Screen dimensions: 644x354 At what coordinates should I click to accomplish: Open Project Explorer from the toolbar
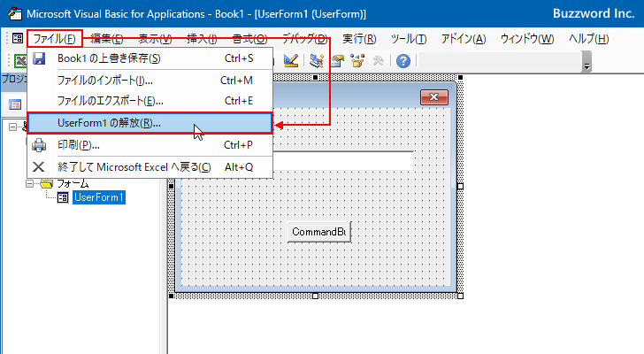coord(317,61)
